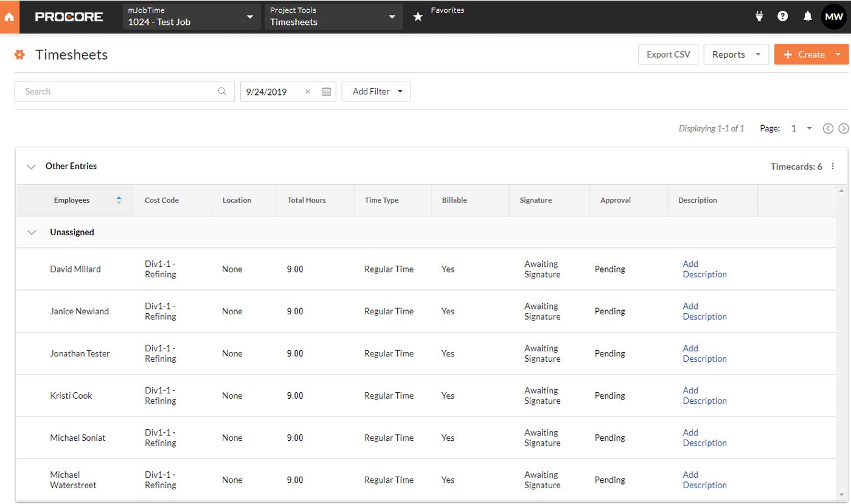Image resolution: width=851 pixels, height=504 pixels.
Task: Collapse the Other Entries section
Action: [31, 166]
